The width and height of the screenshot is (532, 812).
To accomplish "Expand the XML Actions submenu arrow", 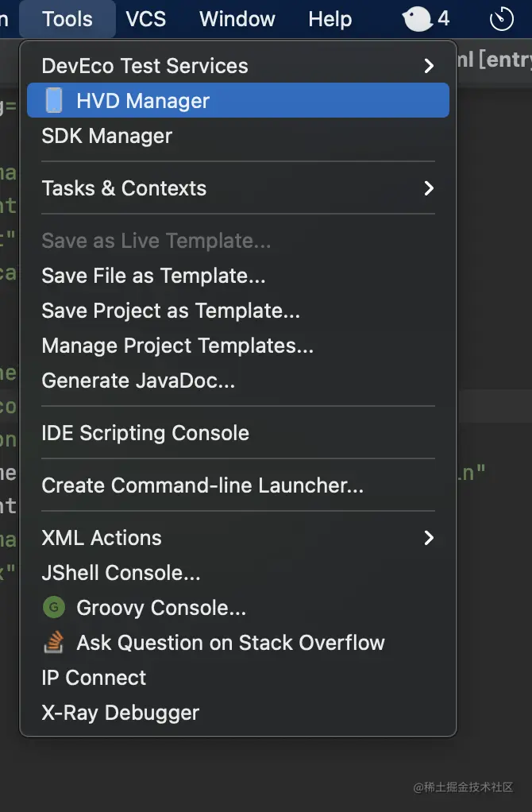I will tap(429, 538).
